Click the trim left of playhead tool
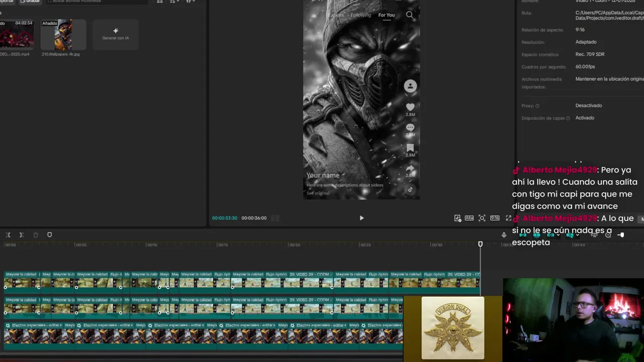Viewport: 644px width, 362px height. (x=9, y=235)
